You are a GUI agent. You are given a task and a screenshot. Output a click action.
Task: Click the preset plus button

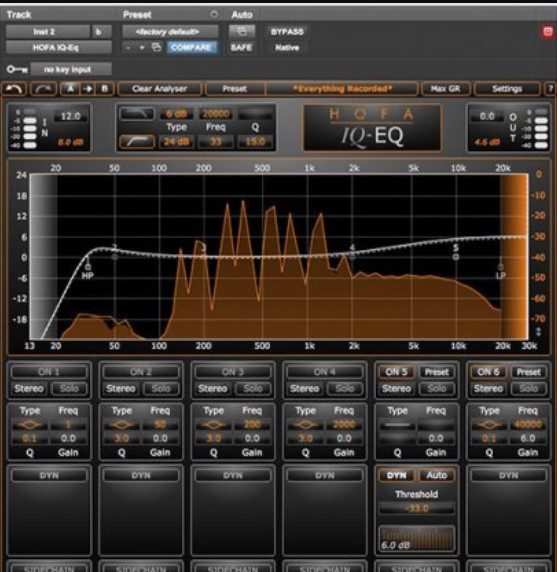click(142, 47)
